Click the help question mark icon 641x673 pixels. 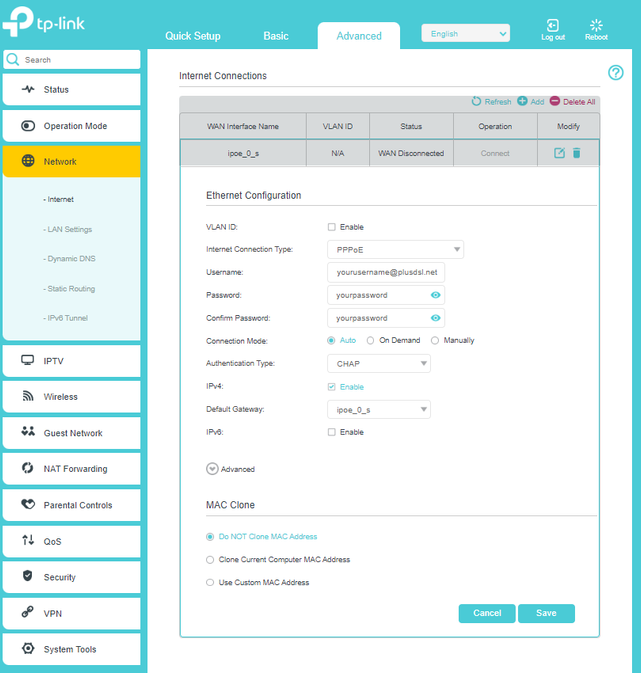[x=616, y=72]
